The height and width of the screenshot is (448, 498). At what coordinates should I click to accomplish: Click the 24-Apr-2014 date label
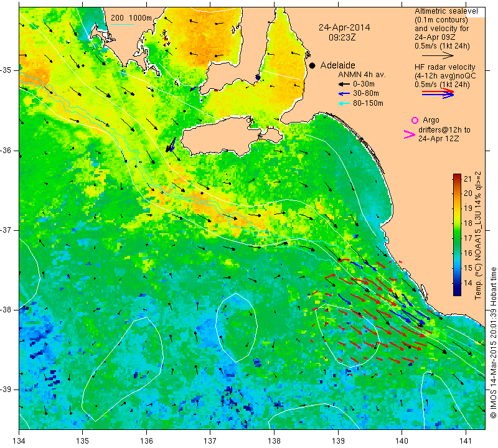click(344, 27)
